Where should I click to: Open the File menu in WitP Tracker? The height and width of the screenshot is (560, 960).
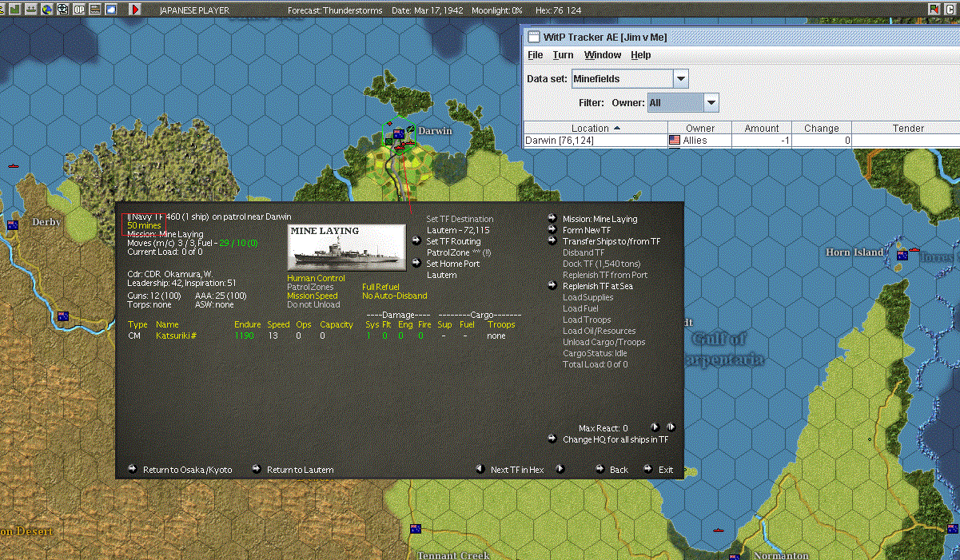pos(536,55)
